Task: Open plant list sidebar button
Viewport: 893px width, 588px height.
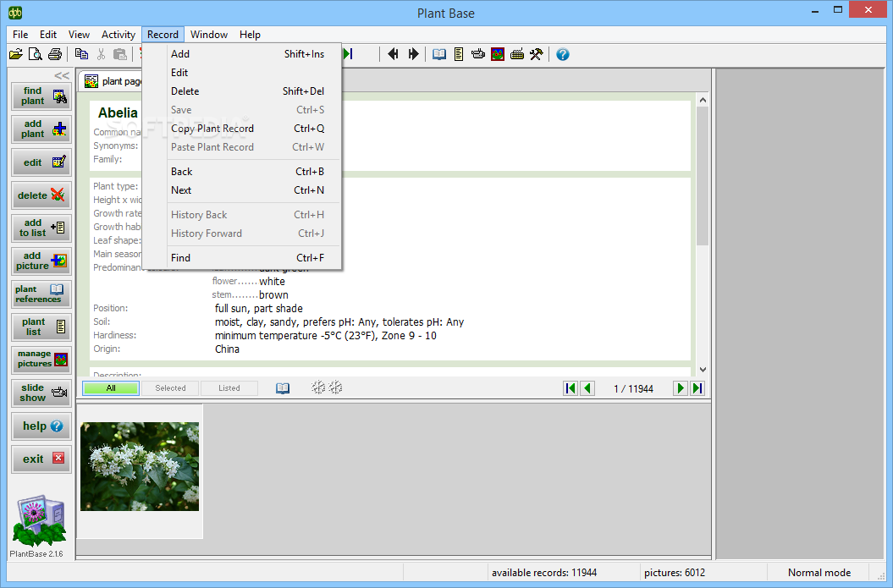Action: (x=41, y=327)
